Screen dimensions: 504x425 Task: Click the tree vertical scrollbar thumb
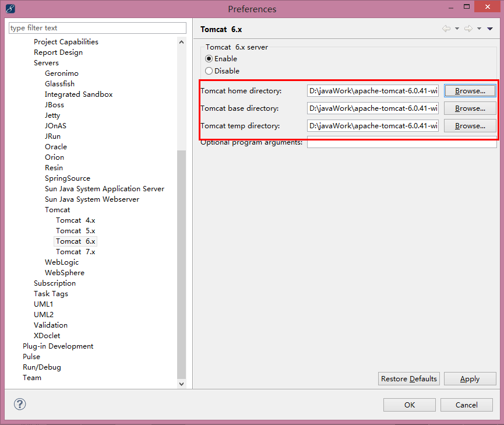pyautogui.click(x=182, y=265)
